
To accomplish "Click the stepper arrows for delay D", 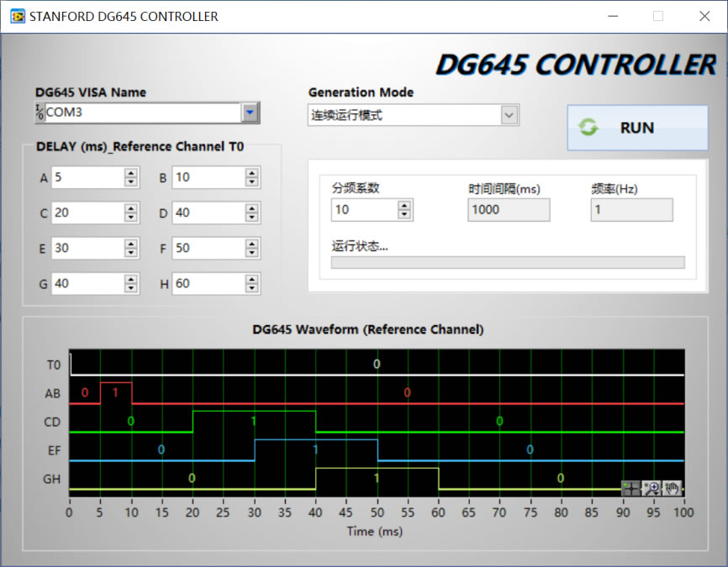I will point(251,213).
